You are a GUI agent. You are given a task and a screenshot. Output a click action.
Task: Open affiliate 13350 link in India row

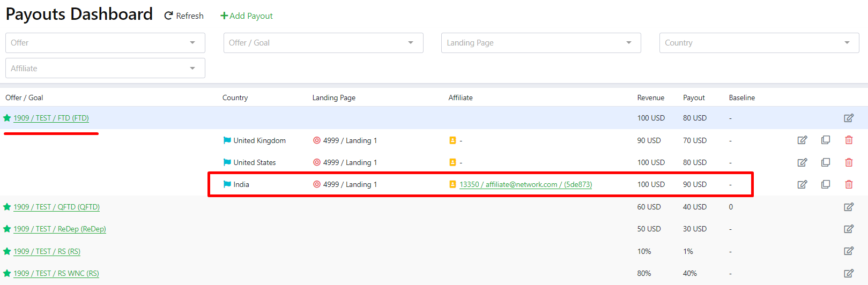pyautogui.click(x=525, y=184)
